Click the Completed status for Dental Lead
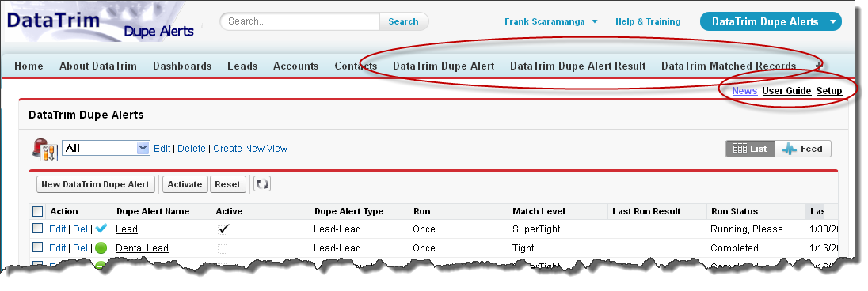The image size is (868, 291). [735, 248]
